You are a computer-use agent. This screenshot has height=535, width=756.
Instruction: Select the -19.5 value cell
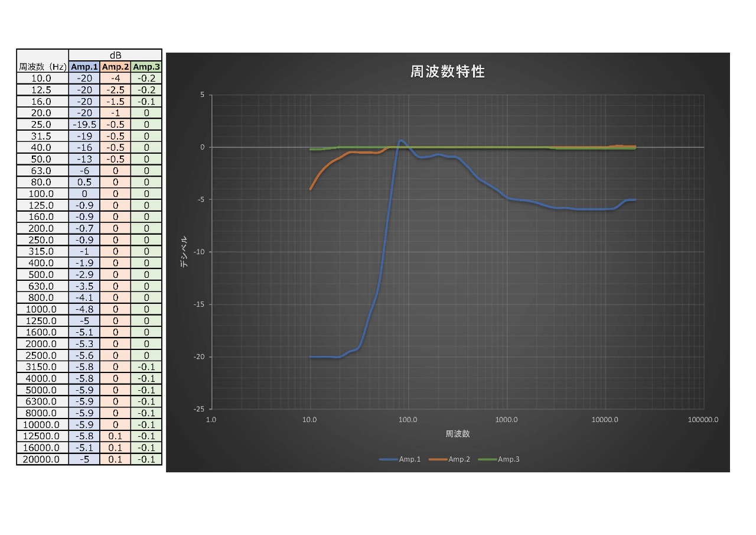pos(84,125)
